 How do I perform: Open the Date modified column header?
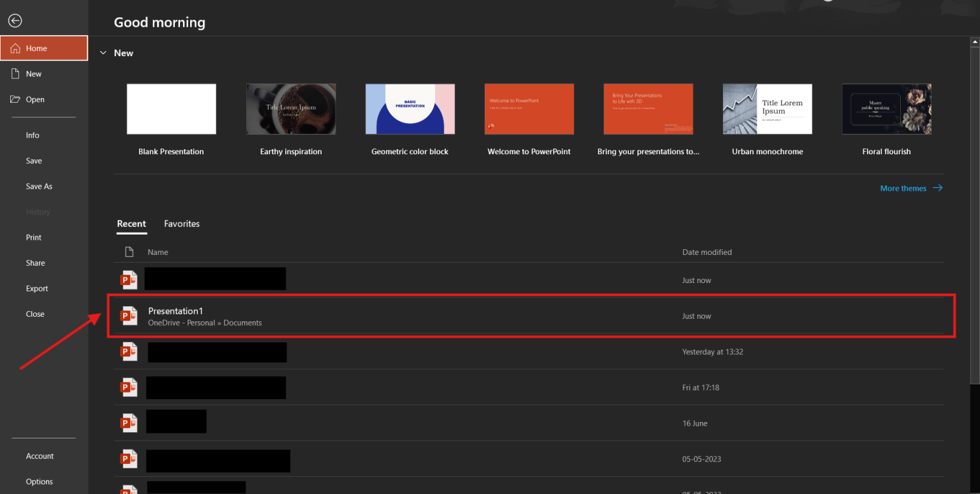[x=707, y=252]
